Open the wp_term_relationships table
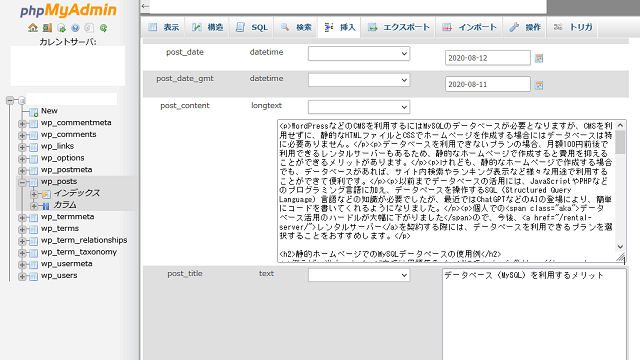This screenshot has width=640, height=360. [84, 240]
